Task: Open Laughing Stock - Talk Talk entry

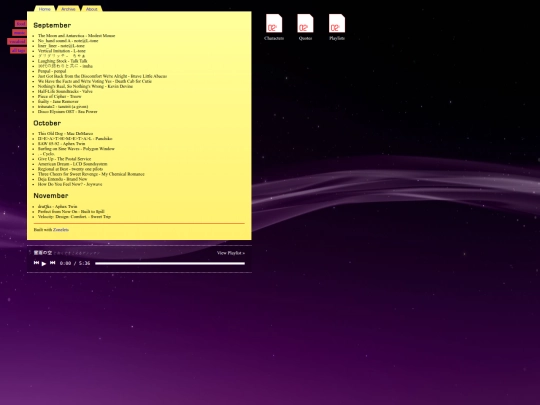Action: (x=63, y=61)
